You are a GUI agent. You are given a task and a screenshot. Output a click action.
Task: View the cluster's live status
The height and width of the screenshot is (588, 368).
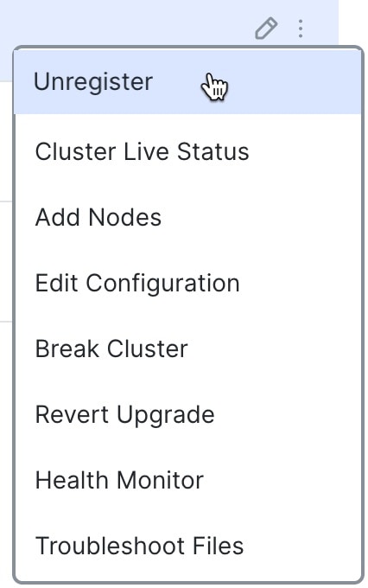tap(187, 152)
